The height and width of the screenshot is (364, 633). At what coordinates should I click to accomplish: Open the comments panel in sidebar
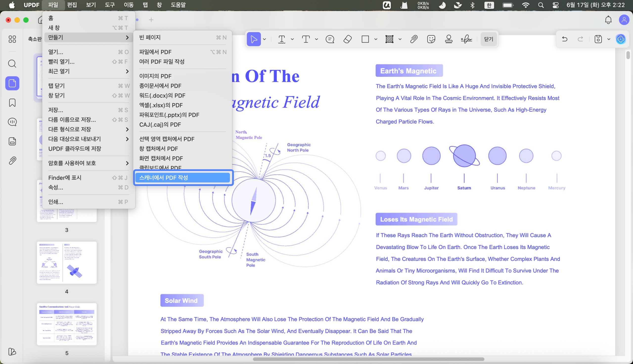pyautogui.click(x=12, y=122)
